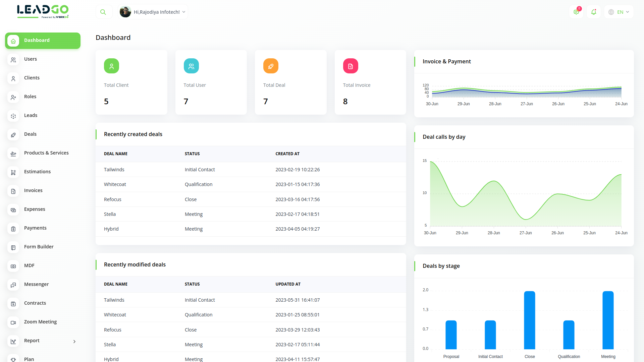Click the LEADGO logo
The width and height of the screenshot is (644, 362).
pos(43,11)
